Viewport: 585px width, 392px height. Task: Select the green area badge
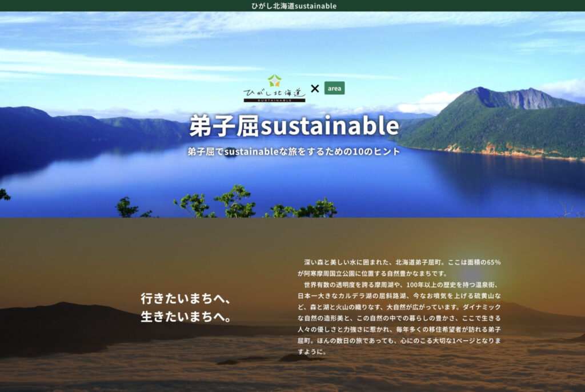click(x=334, y=88)
